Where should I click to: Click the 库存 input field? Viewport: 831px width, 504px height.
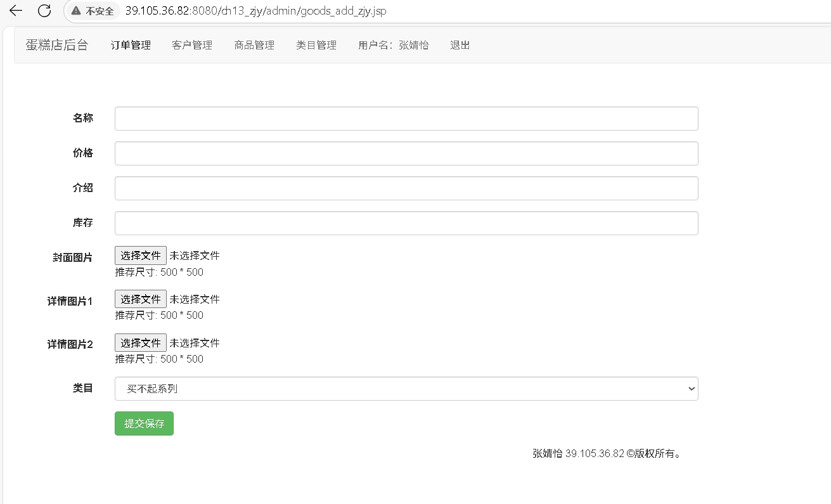coord(406,223)
